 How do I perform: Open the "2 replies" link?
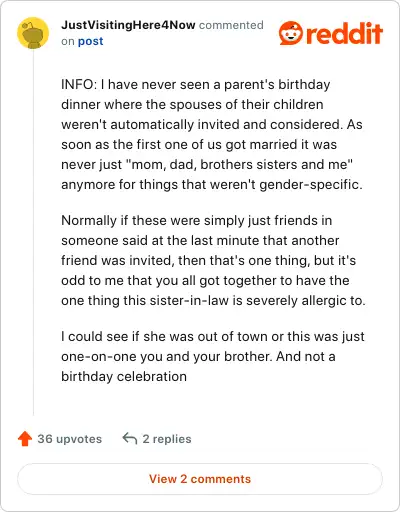pyautogui.click(x=167, y=439)
